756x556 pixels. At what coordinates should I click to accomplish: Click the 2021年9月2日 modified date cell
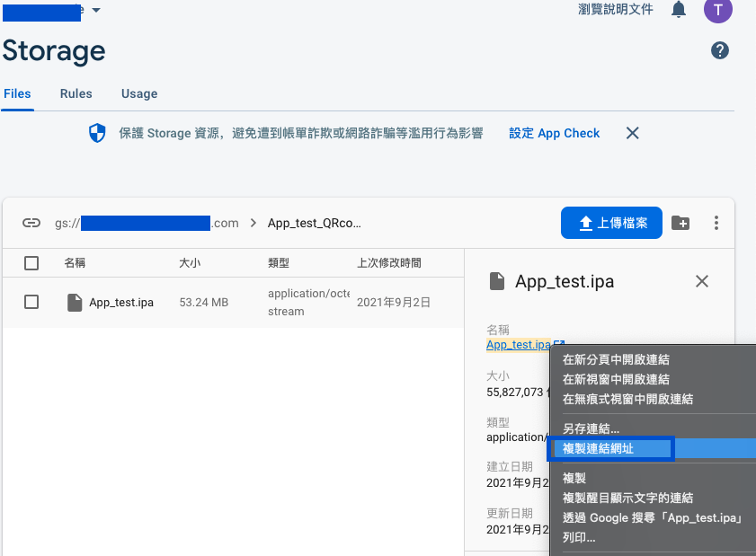pyautogui.click(x=394, y=303)
